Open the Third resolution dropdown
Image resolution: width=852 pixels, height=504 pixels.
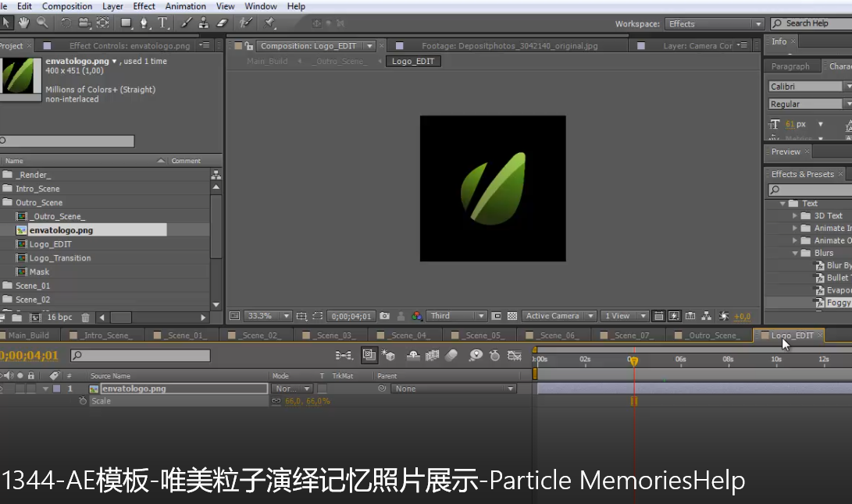coord(456,316)
